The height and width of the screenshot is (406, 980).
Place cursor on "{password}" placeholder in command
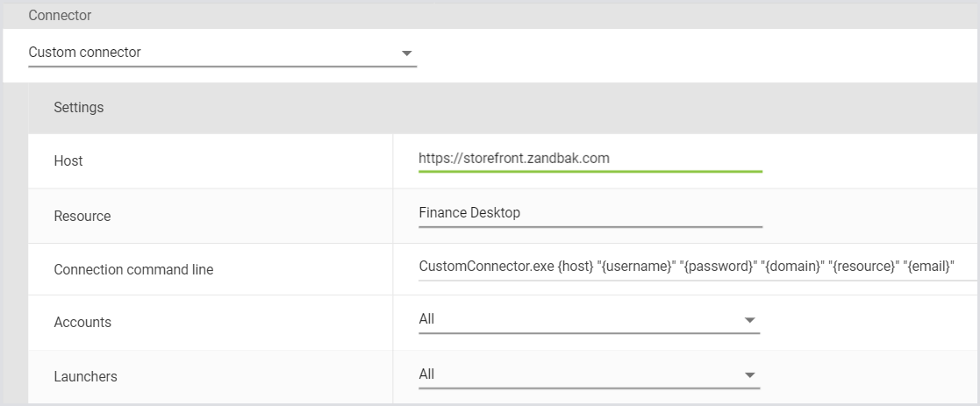(x=713, y=267)
